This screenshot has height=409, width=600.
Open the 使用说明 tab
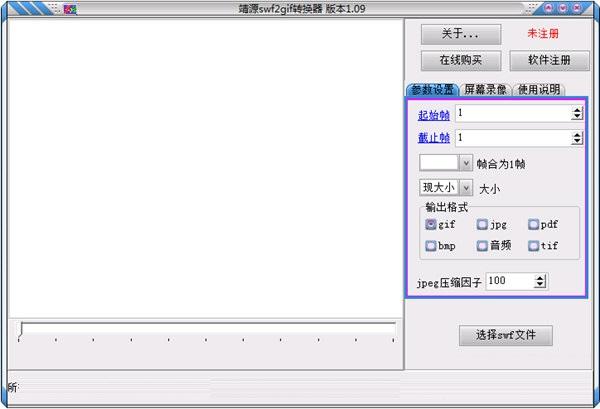point(538,90)
